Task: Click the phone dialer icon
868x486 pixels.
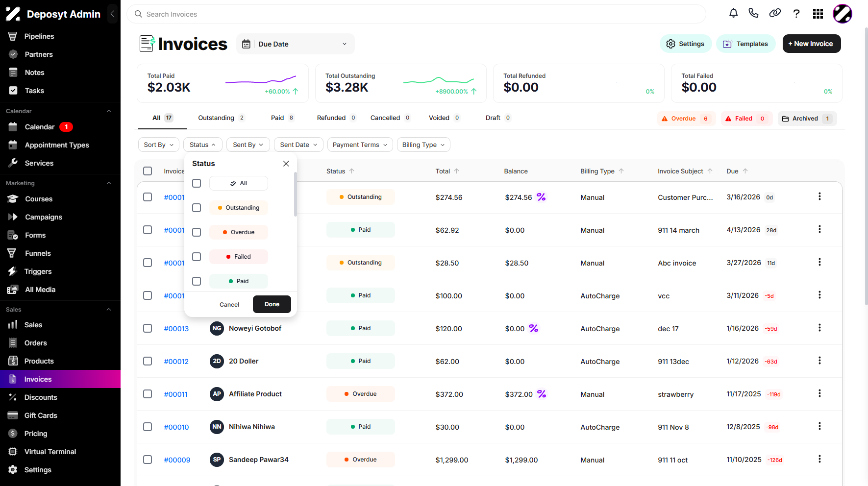Action: tap(754, 14)
